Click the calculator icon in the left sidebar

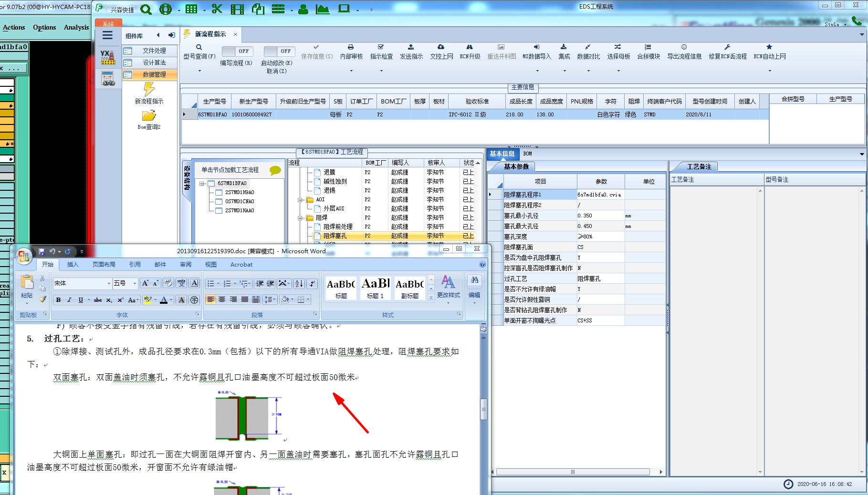click(x=108, y=78)
